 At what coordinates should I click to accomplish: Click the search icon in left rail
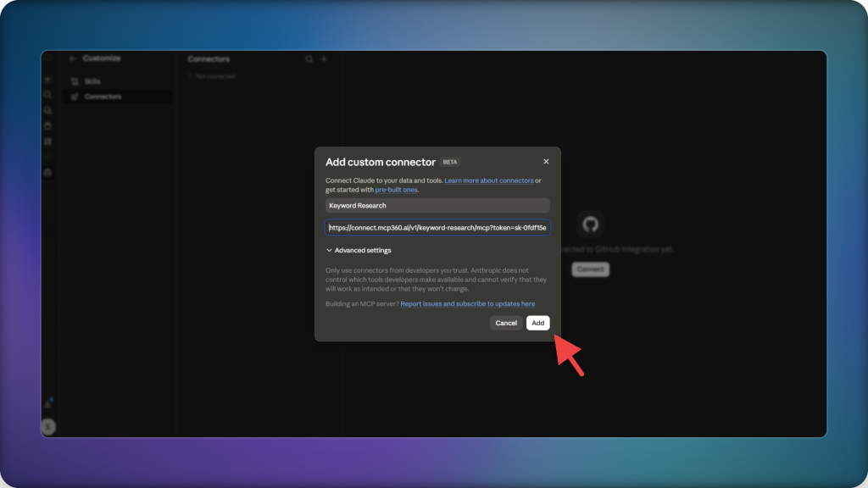coord(47,95)
